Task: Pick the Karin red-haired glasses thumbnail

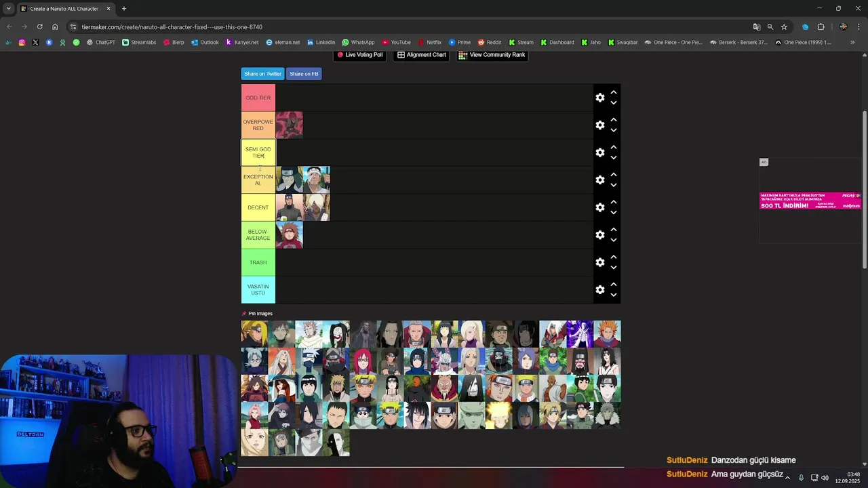Action: point(363,361)
